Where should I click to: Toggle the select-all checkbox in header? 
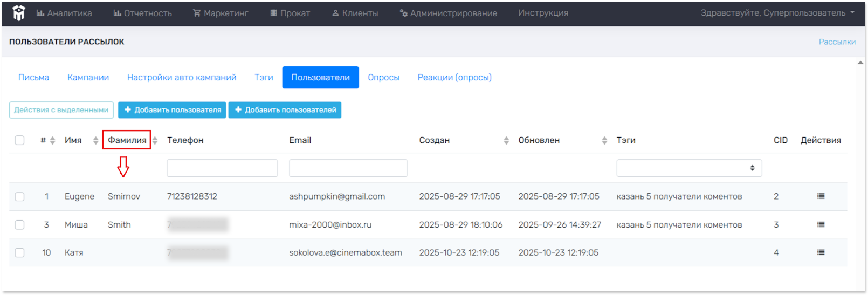(20, 140)
